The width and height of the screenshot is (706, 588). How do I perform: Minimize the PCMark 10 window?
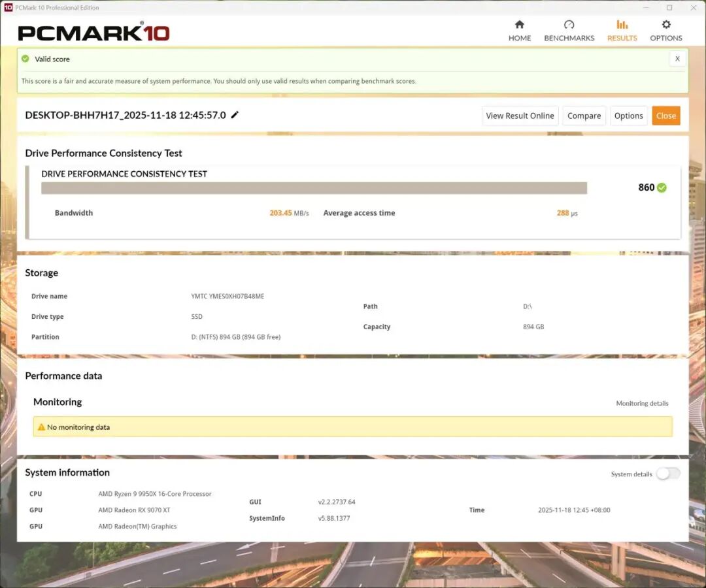646,8
